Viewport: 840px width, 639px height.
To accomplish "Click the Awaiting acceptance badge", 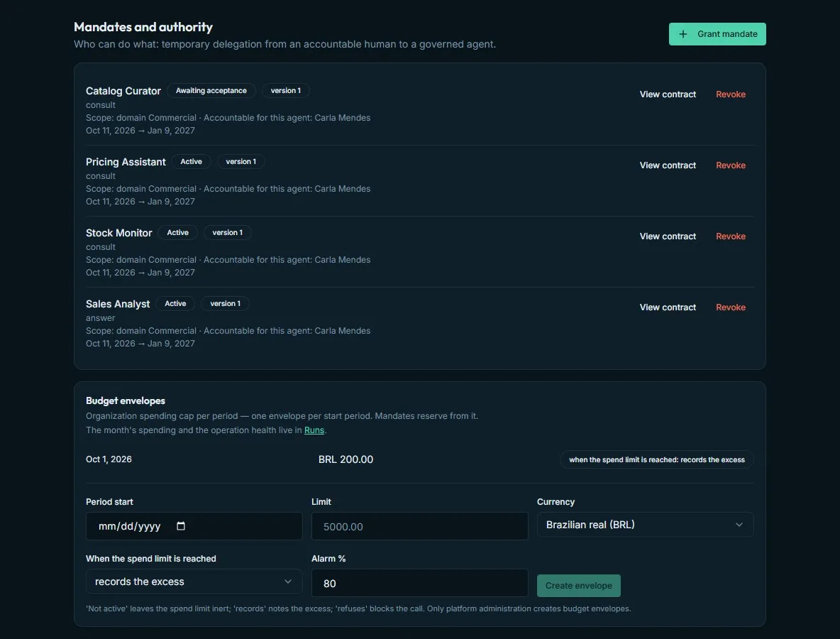I will point(211,91).
